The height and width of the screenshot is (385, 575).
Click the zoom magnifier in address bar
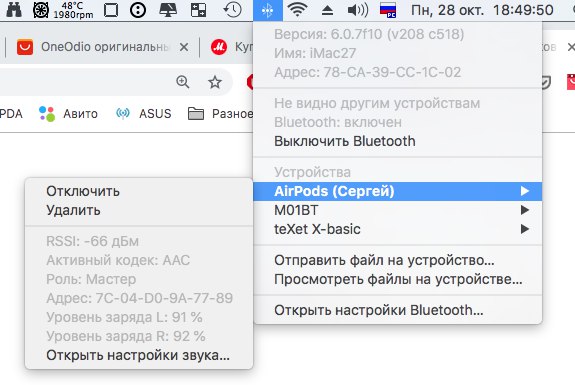click(x=183, y=81)
